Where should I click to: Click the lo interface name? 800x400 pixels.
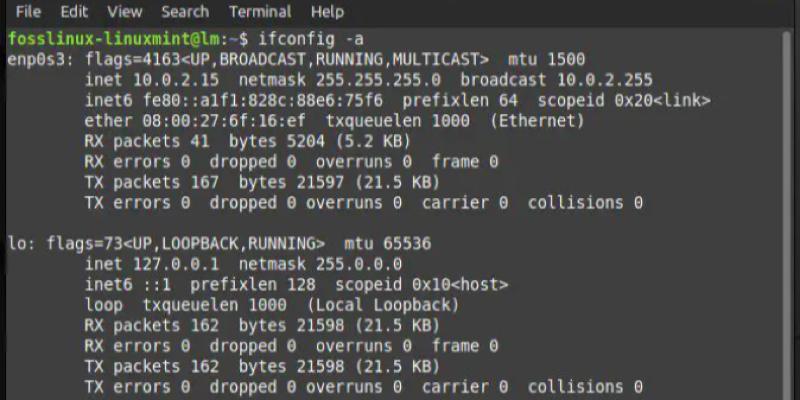16,243
